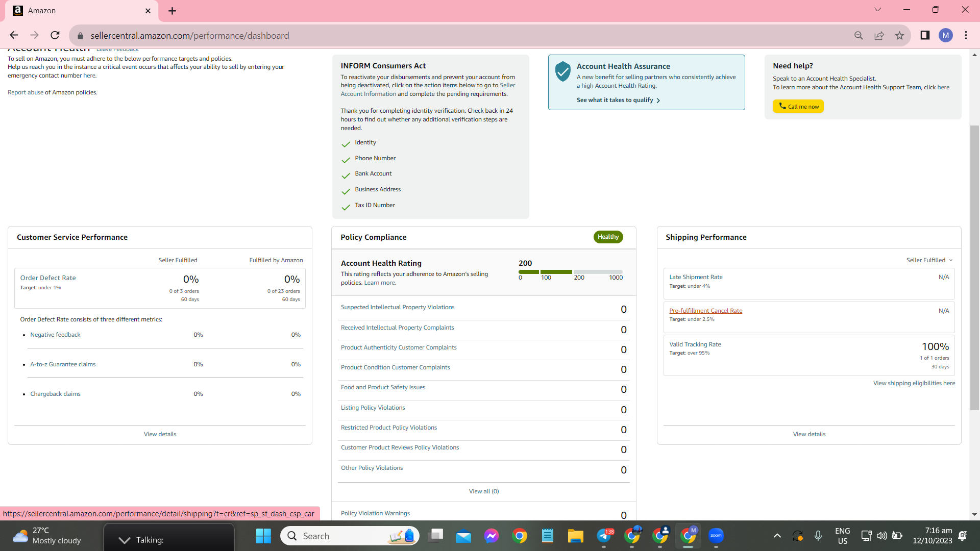Viewport: 980px width, 551px height.
Task: Click the Report abuse link
Action: (x=26, y=92)
